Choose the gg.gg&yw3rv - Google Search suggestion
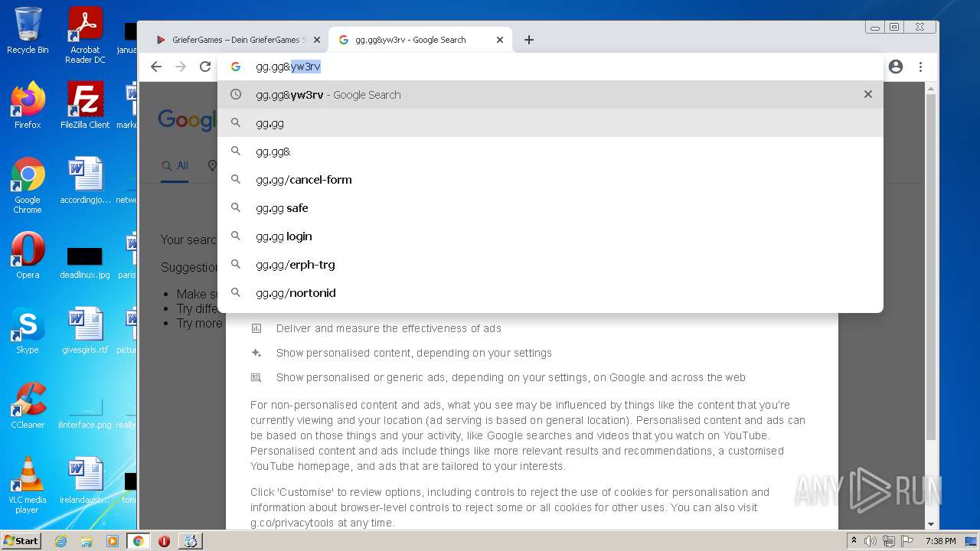Viewport: 980px width, 551px height. click(550, 95)
